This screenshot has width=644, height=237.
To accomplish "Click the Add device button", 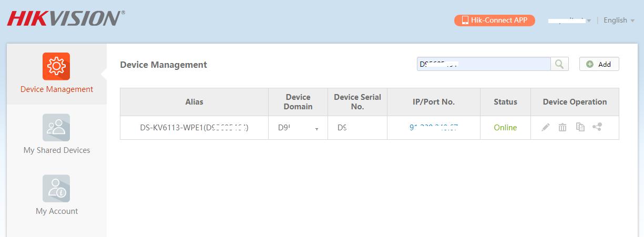I will pos(599,64).
